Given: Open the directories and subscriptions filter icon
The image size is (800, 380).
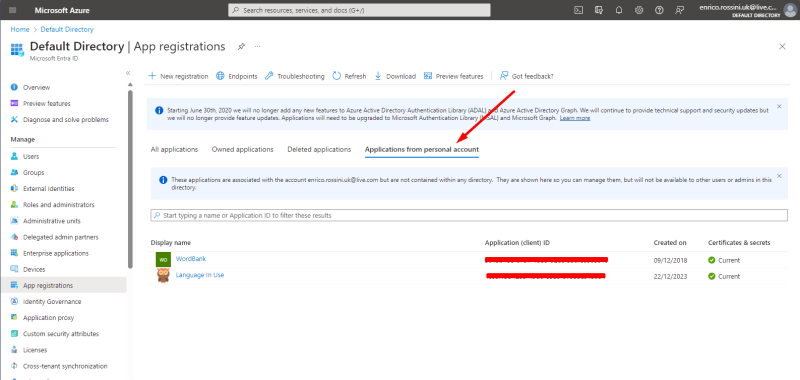Looking at the screenshot, I should [599, 10].
